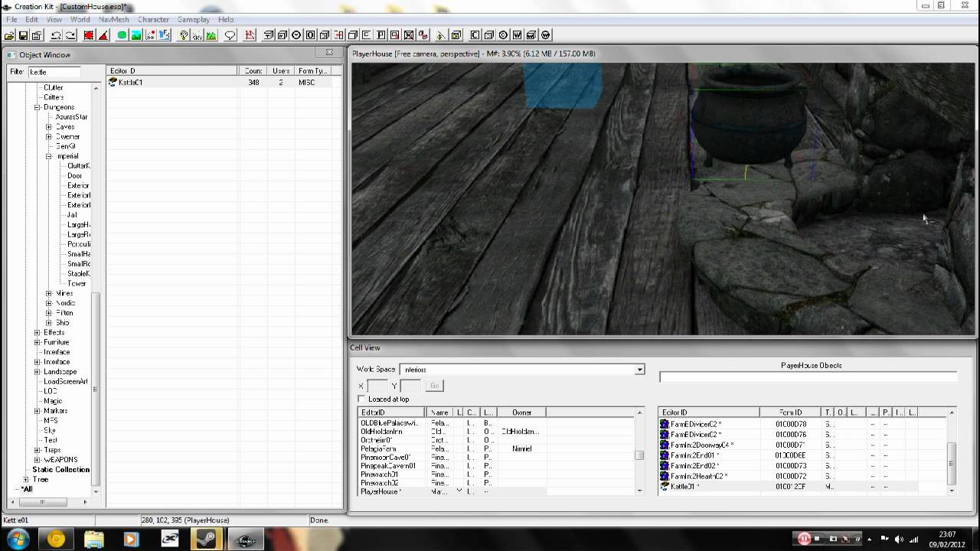Collapse the Dungeons tree node
The image size is (980, 551).
[x=37, y=107]
